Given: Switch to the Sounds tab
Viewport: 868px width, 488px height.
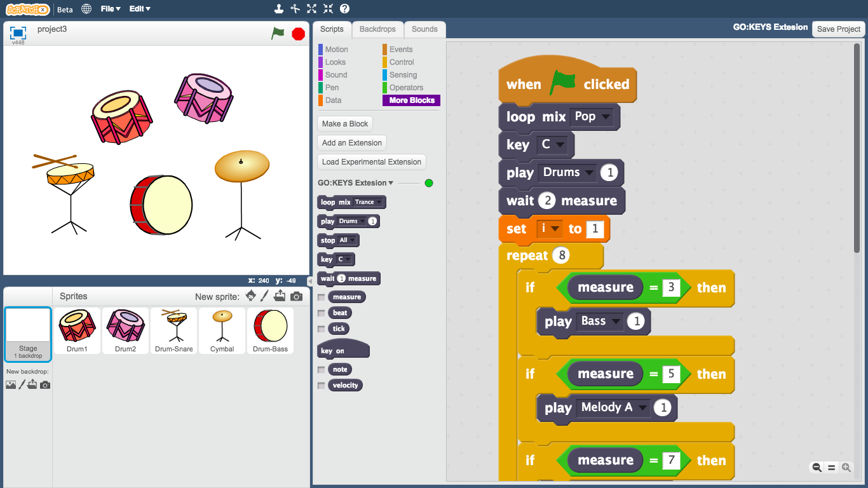Looking at the screenshot, I should click(424, 29).
